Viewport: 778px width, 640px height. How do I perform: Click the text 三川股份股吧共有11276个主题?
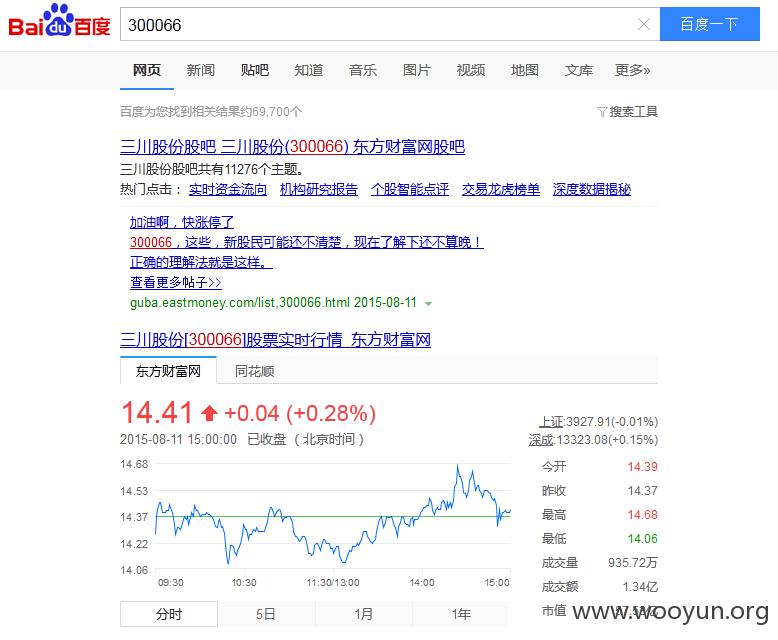coord(211,170)
